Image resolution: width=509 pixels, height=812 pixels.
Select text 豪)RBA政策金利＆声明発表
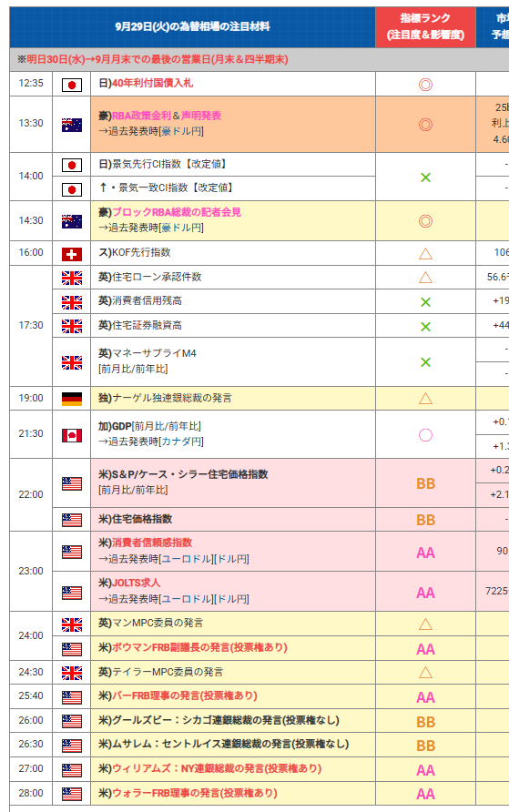(x=159, y=116)
